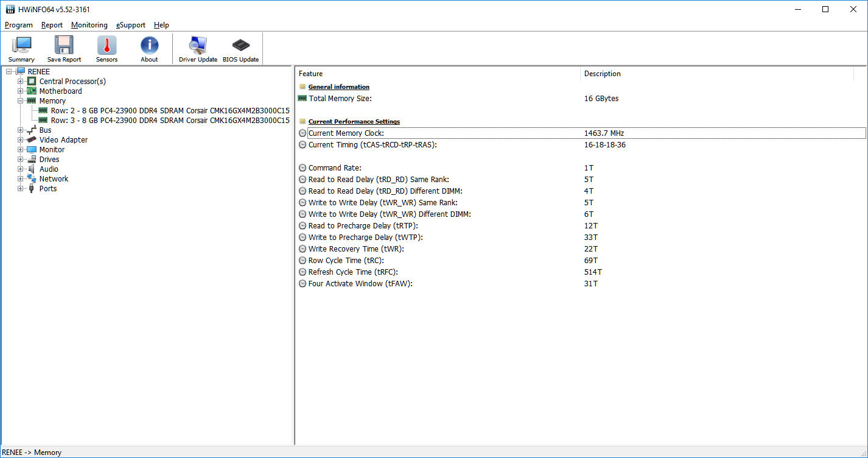Open the Program menu
The image size is (868, 458).
(18, 25)
